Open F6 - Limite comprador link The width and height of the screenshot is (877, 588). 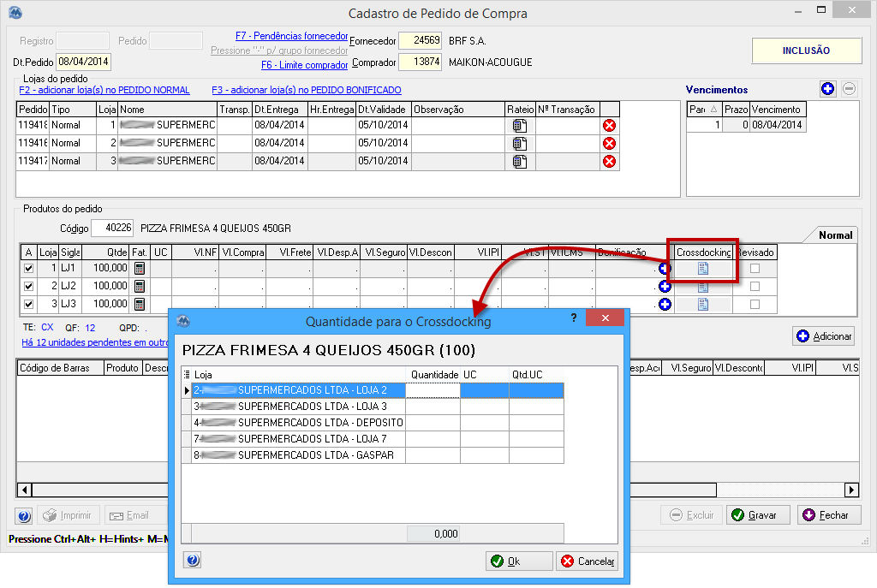tap(304, 65)
